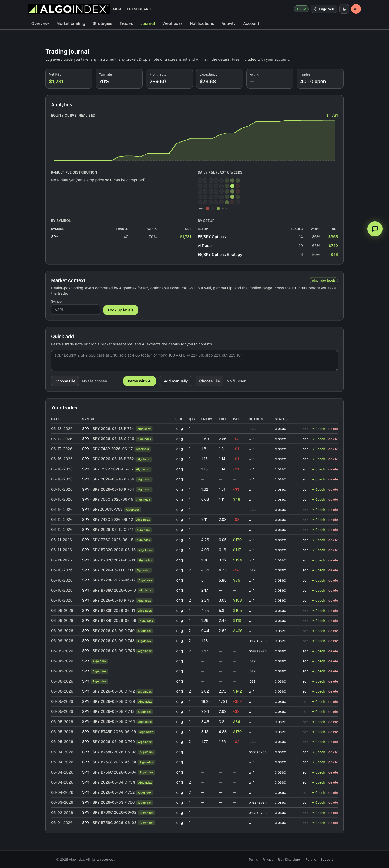Click Parse with AI button
389x868 pixels.
coord(140,381)
